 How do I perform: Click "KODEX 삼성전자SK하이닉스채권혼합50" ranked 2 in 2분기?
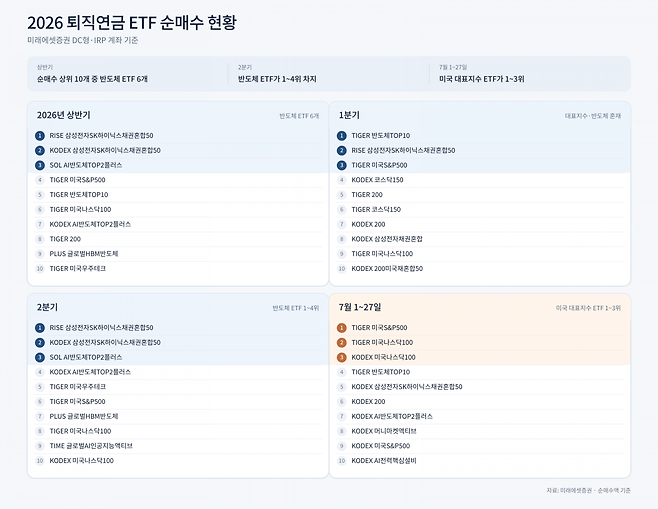(x=105, y=342)
